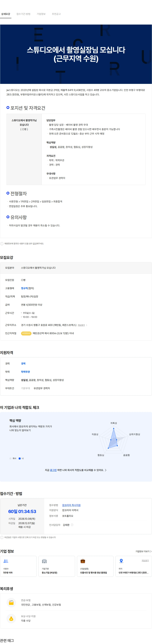This screenshot has width=152, height=644.
Task: Open the 추천공고 tab
Action: (56, 14)
